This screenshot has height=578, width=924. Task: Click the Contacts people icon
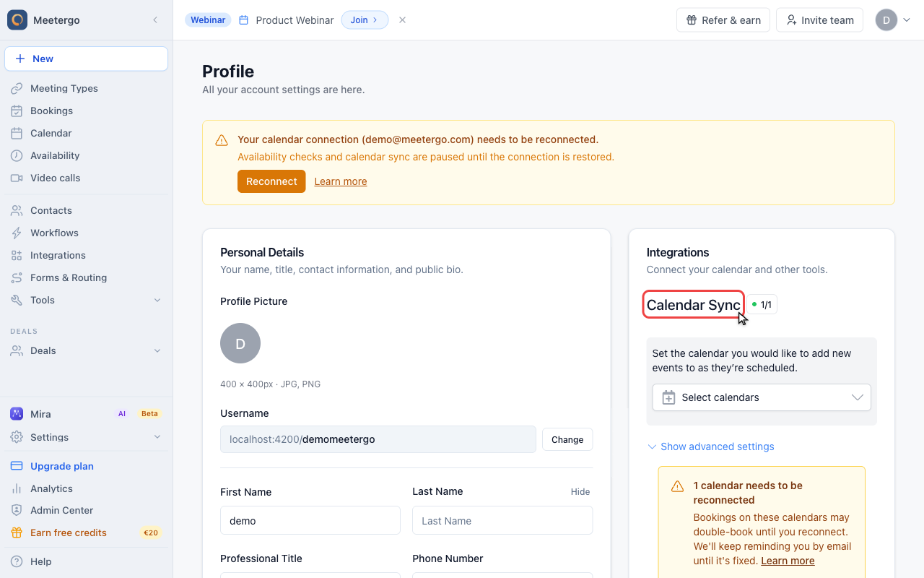click(17, 210)
